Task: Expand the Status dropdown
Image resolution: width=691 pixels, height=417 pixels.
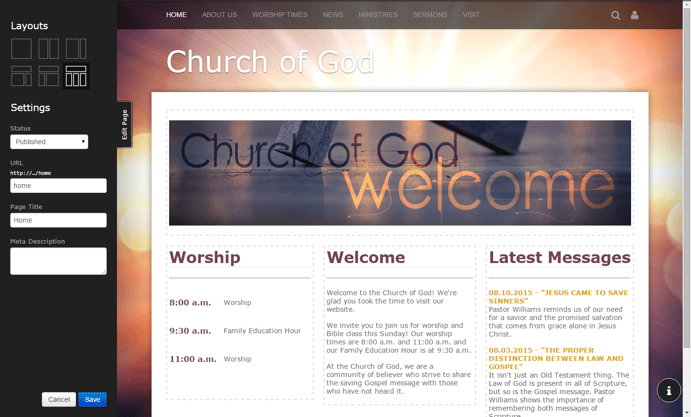Action: click(x=49, y=142)
